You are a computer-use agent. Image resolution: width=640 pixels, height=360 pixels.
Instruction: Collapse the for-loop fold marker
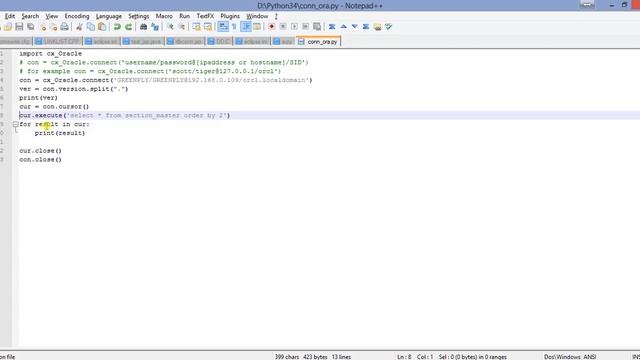tap(16, 124)
